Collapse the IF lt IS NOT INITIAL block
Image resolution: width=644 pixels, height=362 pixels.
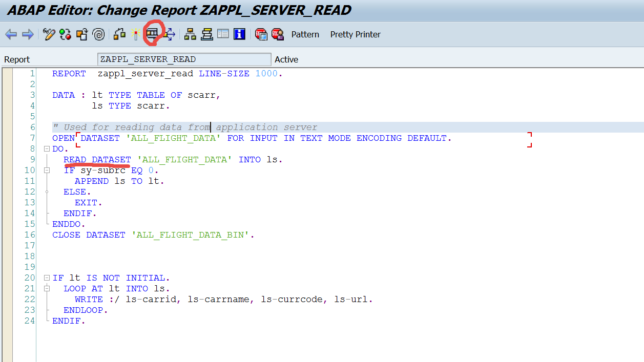pos(46,277)
